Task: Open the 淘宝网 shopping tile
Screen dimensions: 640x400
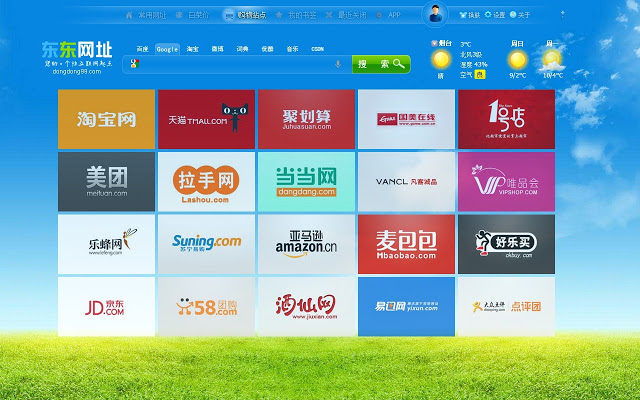Action: tap(107, 119)
